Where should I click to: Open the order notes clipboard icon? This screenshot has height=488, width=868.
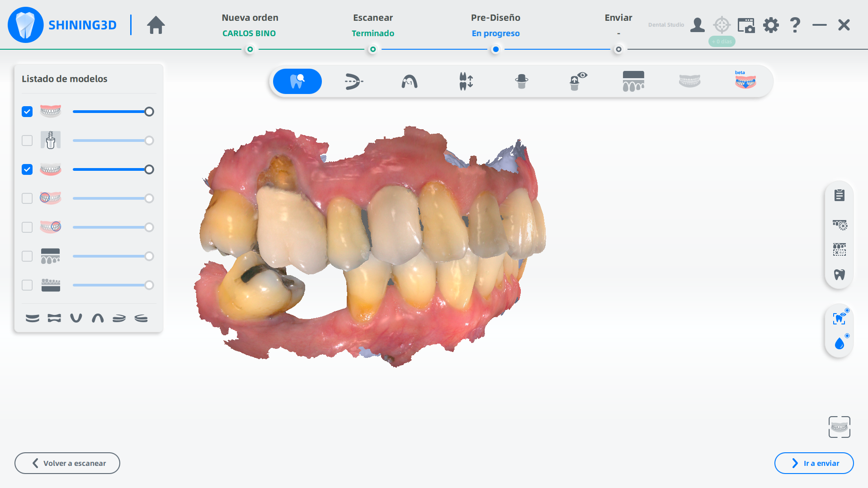839,195
